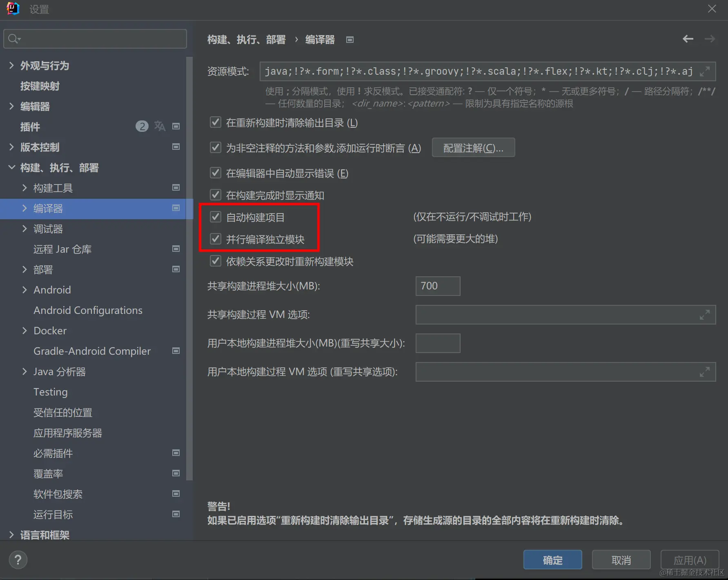
Task: Collapse the 构建、执行、部署 tree node
Action: 11,167
